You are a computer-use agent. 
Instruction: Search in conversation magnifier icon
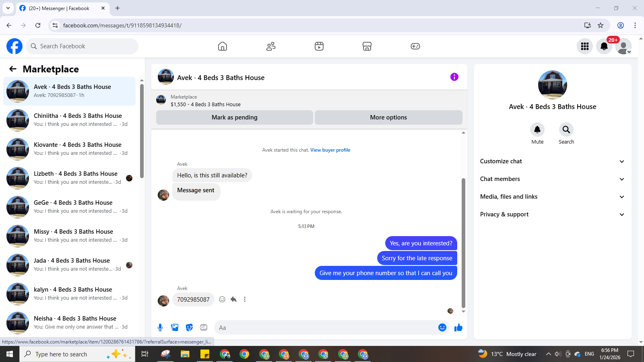(x=566, y=130)
